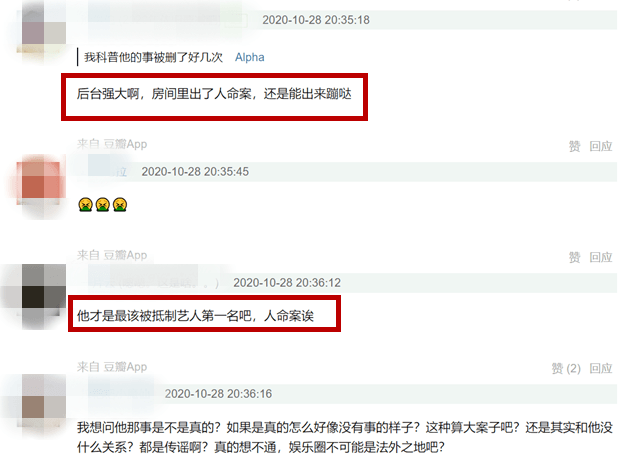The width and height of the screenshot is (640, 468).
Task: Click the first 来自 豆瓣App source label
Action: click(x=112, y=144)
